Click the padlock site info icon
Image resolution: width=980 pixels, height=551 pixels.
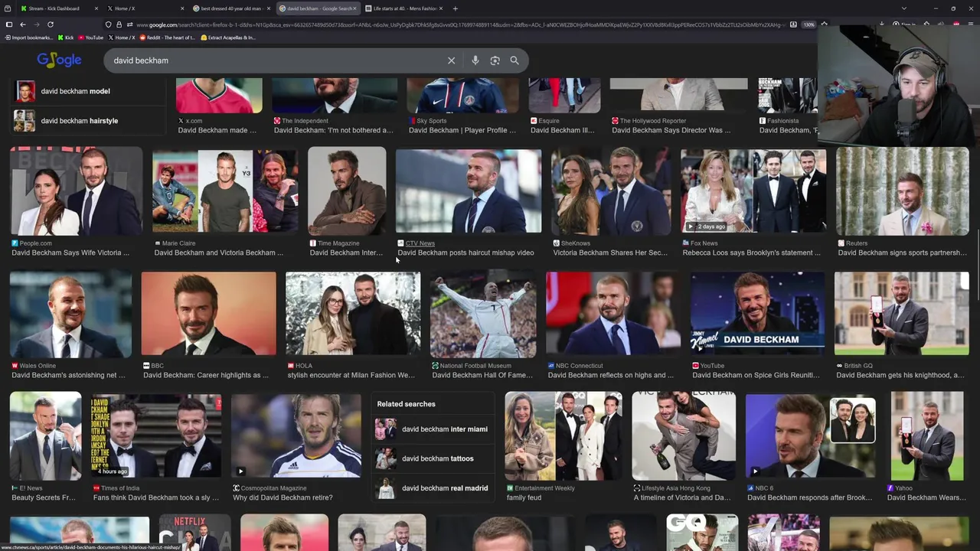[x=119, y=24]
